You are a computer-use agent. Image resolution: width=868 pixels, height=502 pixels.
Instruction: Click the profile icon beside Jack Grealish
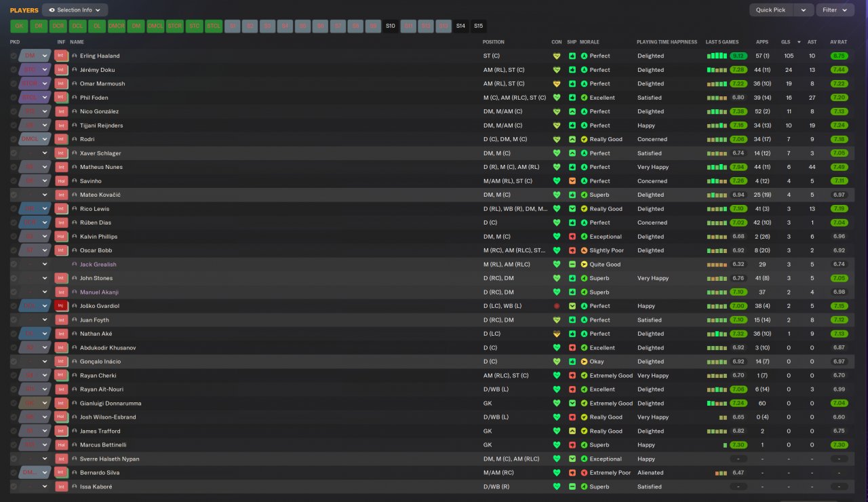[75, 265]
